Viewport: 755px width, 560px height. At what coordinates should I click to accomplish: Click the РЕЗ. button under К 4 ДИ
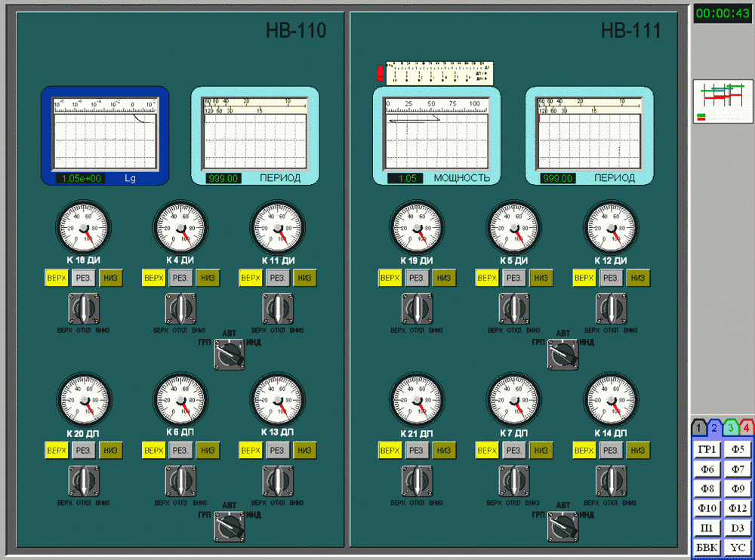(x=180, y=278)
